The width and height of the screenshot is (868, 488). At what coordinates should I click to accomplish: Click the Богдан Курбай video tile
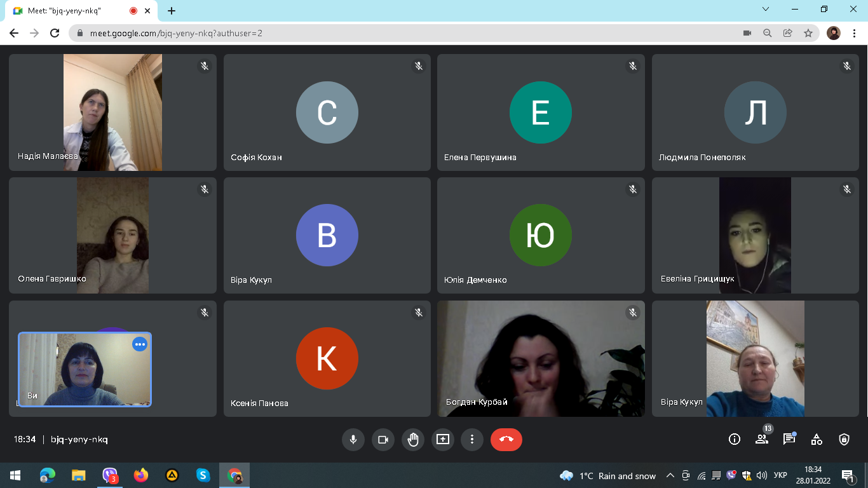click(541, 358)
